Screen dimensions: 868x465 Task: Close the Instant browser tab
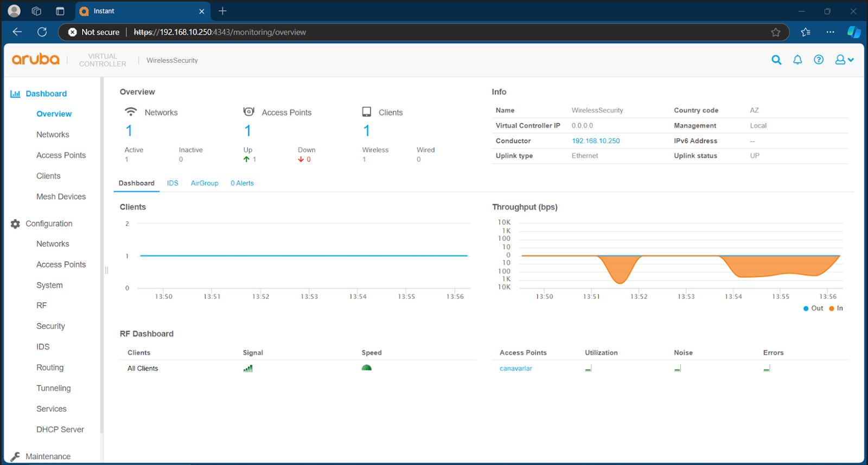point(202,11)
